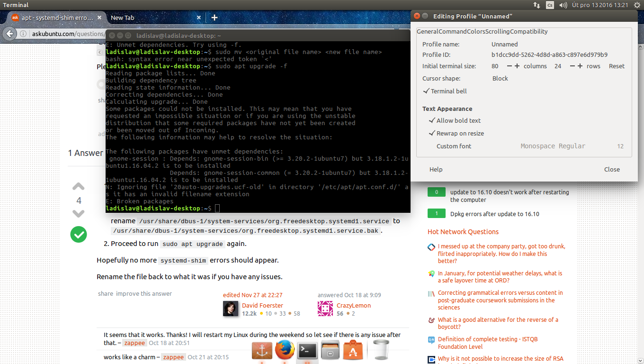Open the Cs keyboard layout menu
Screen dimensions: 644x364
coord(550,5)
